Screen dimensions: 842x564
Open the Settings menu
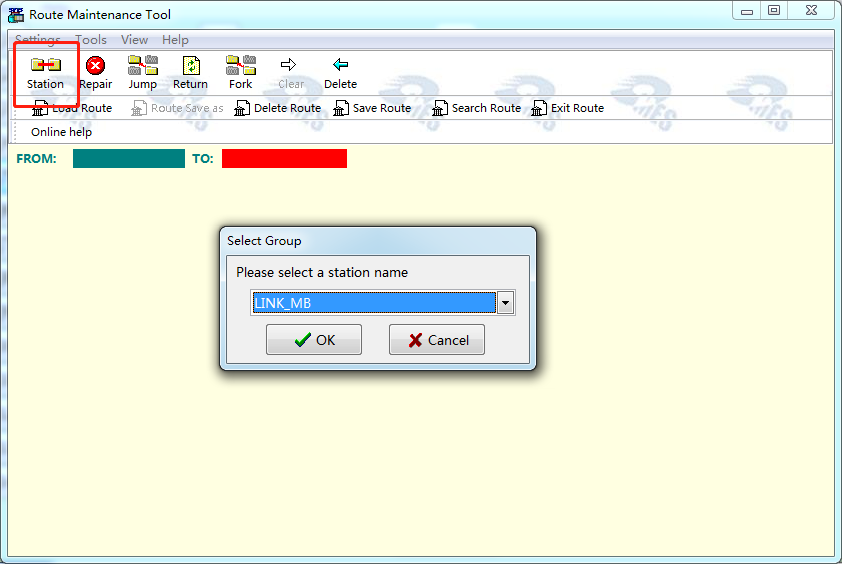point(38,40)
